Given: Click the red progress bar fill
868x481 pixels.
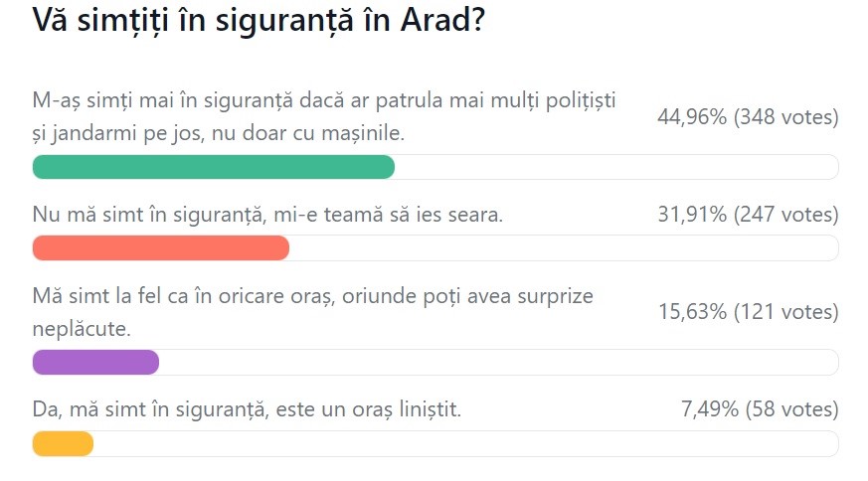Looking at the screenshot, I should [161, 247].
